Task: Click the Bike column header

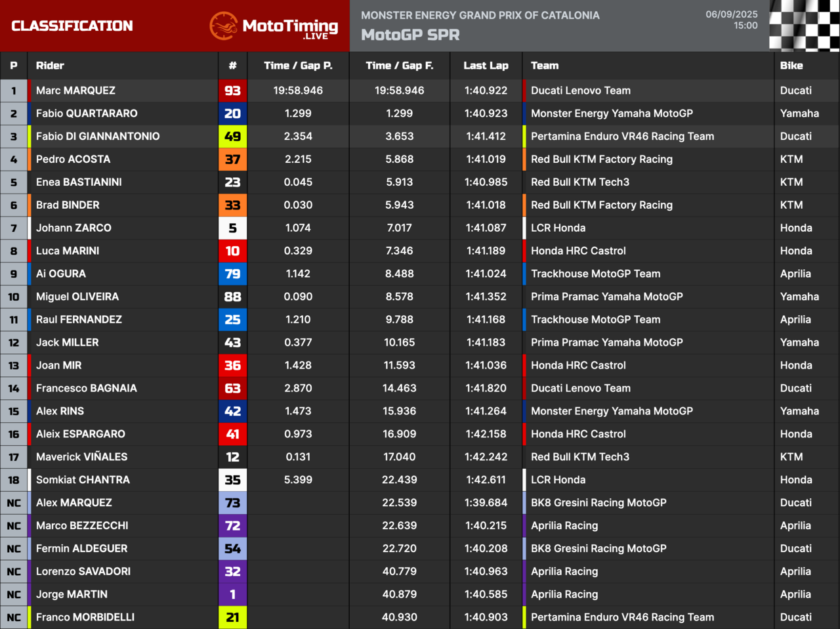Action: point(791,66)
